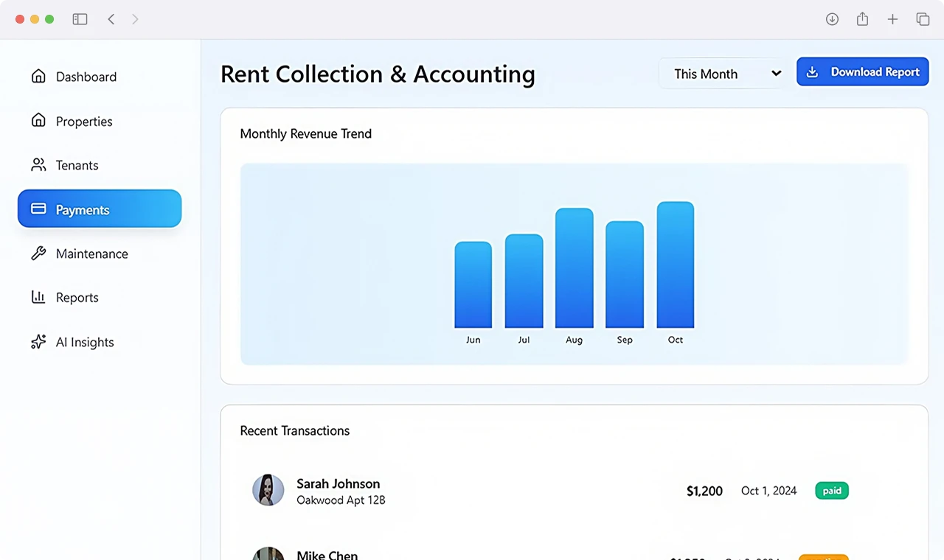Click the Dashboard home icon
The width and height of the screenshot is (944, 560).
click(x=38, y=76)
